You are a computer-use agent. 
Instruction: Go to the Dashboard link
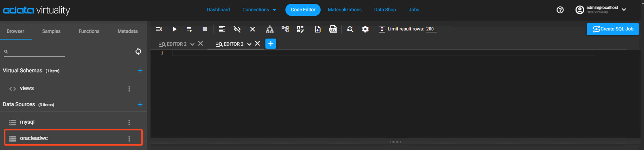pos(218,10)
